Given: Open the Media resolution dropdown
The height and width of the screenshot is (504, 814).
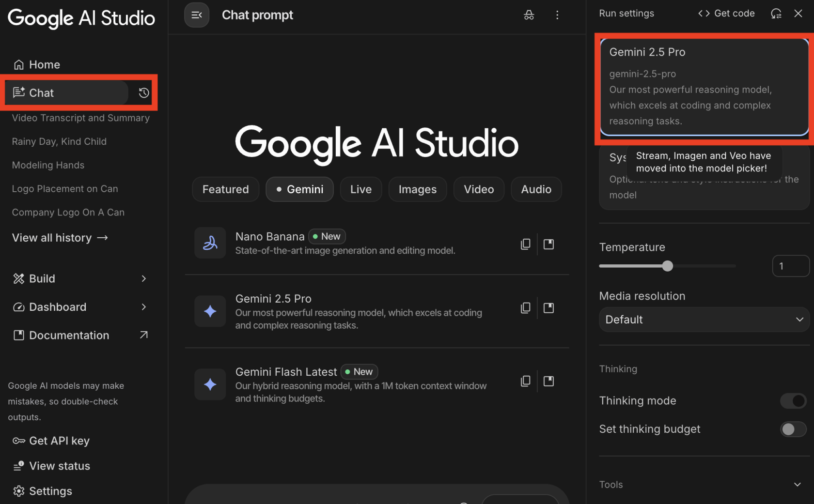Looking at the screenshot, I should tap(704, 320).
